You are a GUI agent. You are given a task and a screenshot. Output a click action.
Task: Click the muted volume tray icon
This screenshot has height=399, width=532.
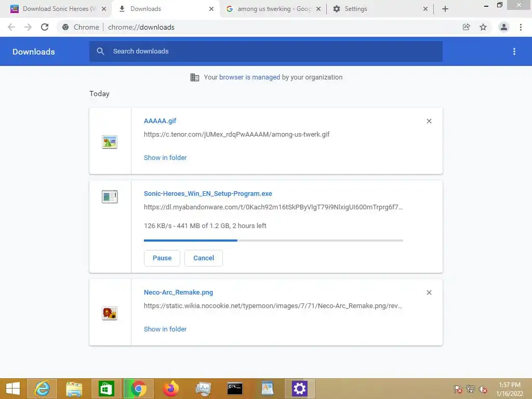click(483, 389)
